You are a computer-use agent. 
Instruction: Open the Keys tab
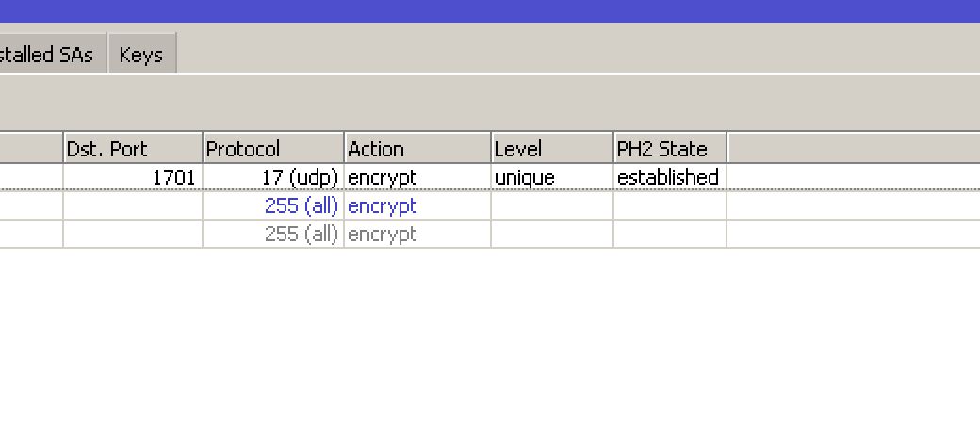[142, 54]
